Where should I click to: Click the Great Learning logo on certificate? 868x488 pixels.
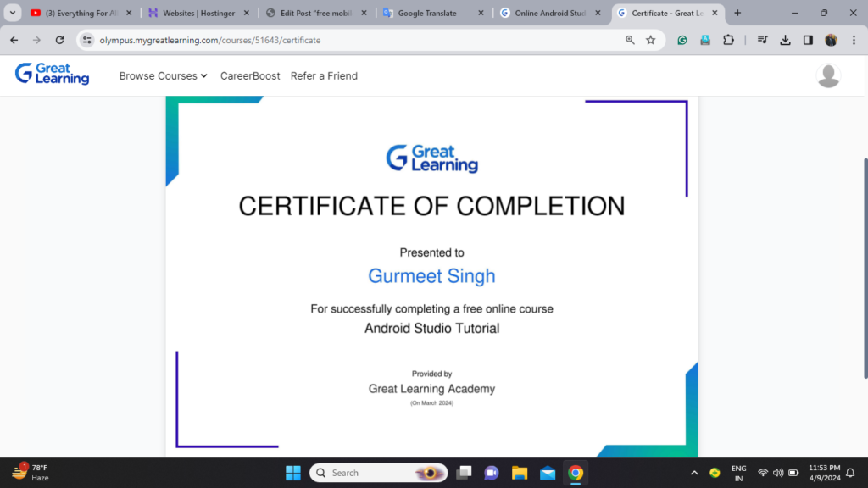point(431,158)
